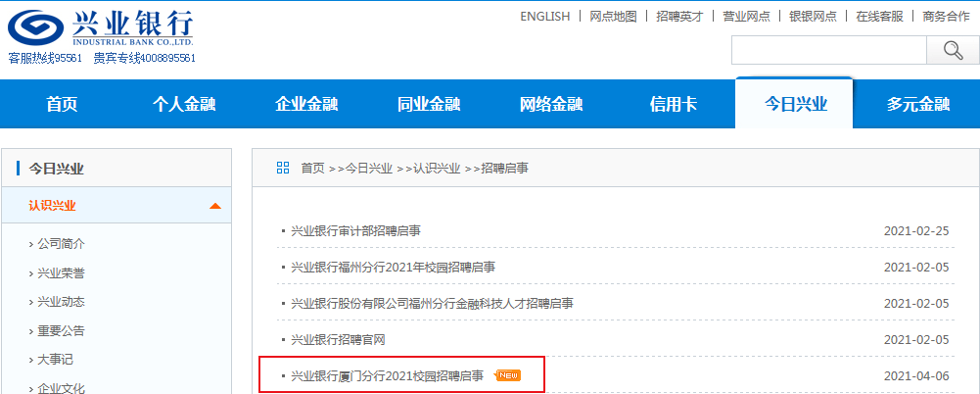Collapse the 认识兴业 sidebar section

coord(214,206)
